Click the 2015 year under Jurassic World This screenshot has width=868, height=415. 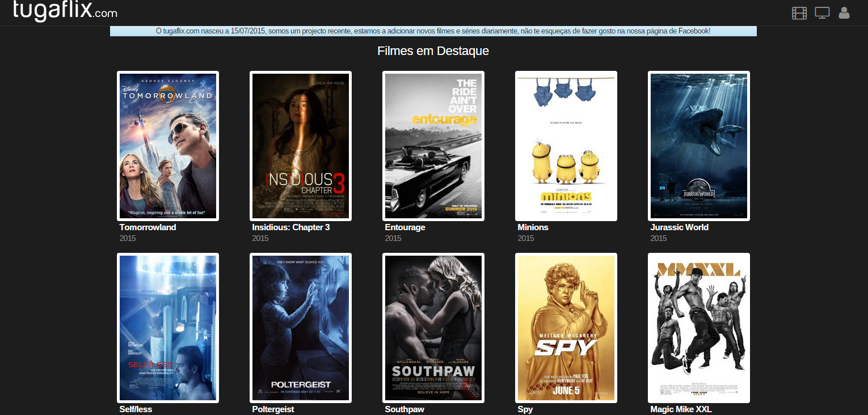tap(659, 239)
